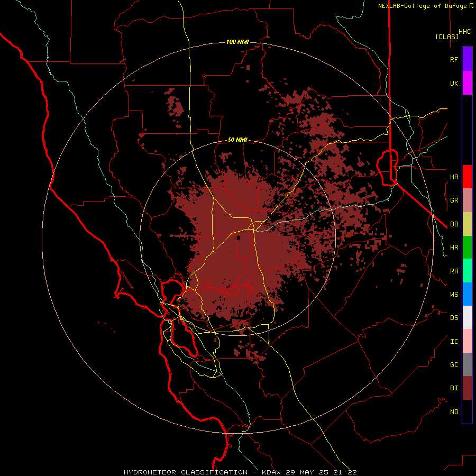Click the 'BI' legend label
This screenshot has width=476, height=476.
coord(454,388)
